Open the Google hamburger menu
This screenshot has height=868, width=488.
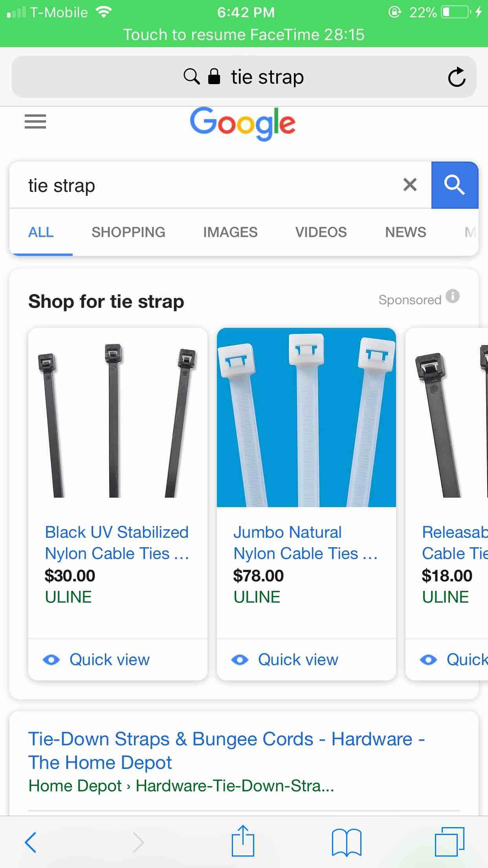[x=35, y=121]
